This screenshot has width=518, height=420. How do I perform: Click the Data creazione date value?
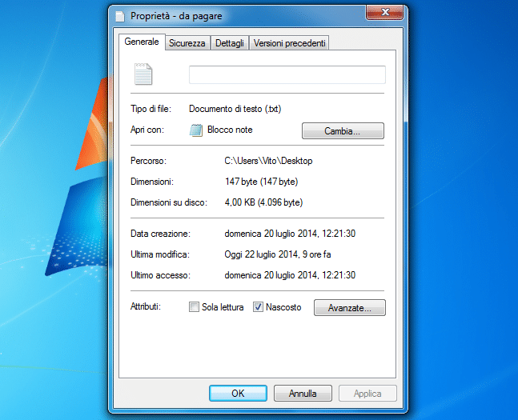coord(290,234)
